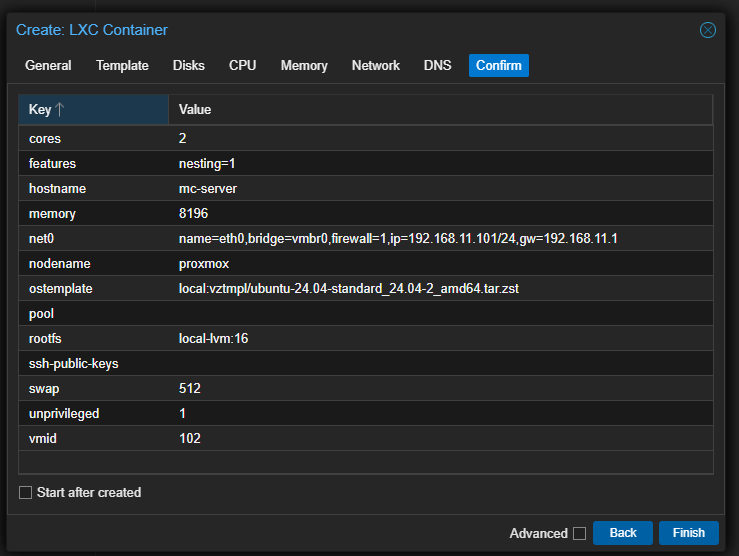Click the vmid row showing 102
Image resolution: width=739 pixels, height=556 pixels.
pos(365,438)
